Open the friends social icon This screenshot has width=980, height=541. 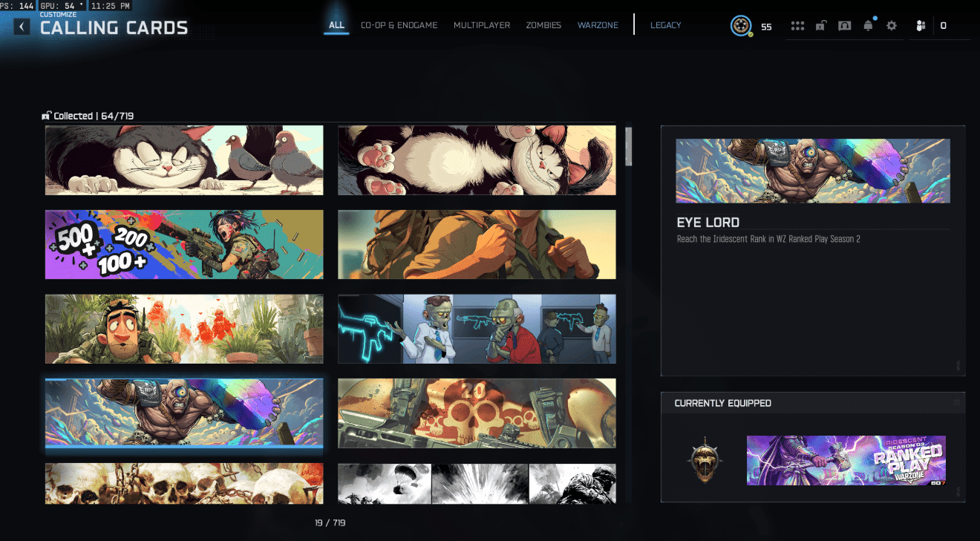921,26
